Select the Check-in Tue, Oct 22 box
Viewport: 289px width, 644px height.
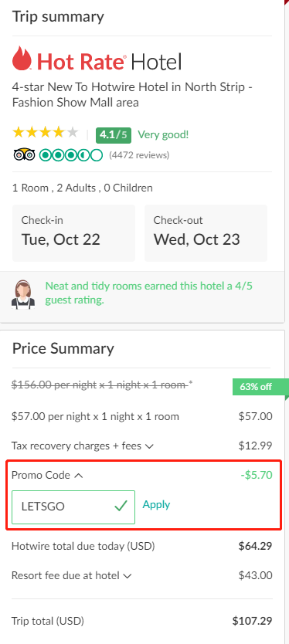[73, 233]
